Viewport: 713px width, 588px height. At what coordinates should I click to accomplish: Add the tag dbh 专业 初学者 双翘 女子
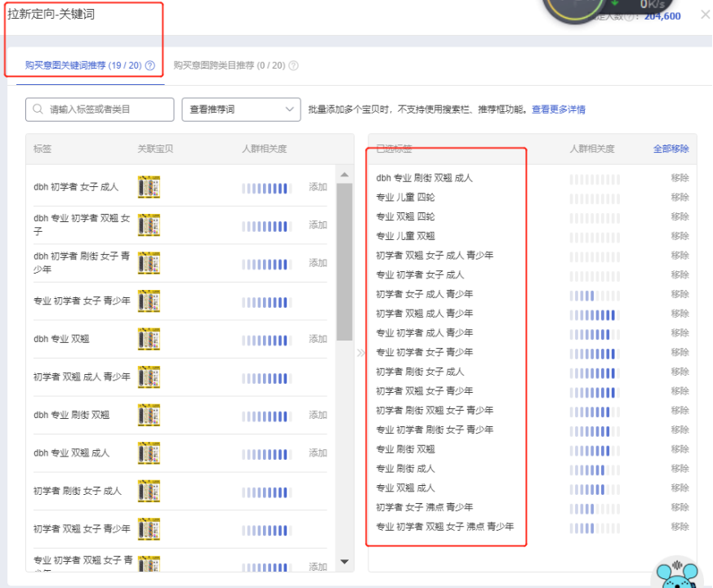click(x=318, y=225)
